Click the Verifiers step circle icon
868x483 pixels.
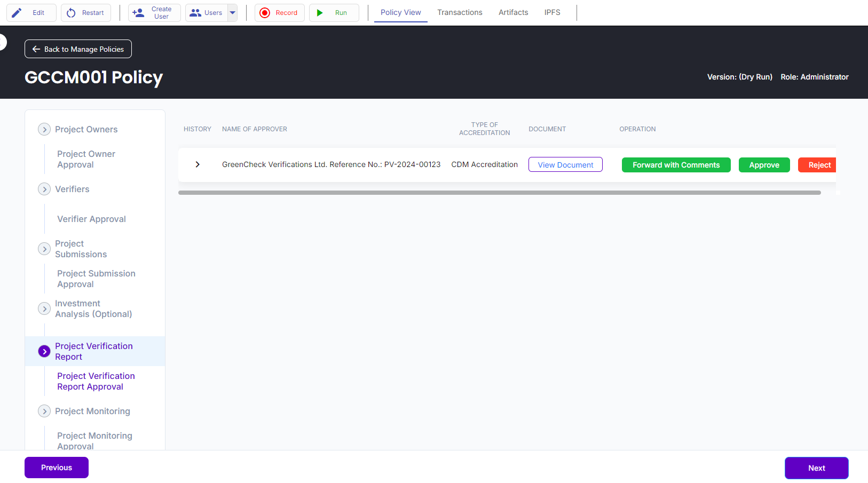pyautogui.click(x=44, y=189)
